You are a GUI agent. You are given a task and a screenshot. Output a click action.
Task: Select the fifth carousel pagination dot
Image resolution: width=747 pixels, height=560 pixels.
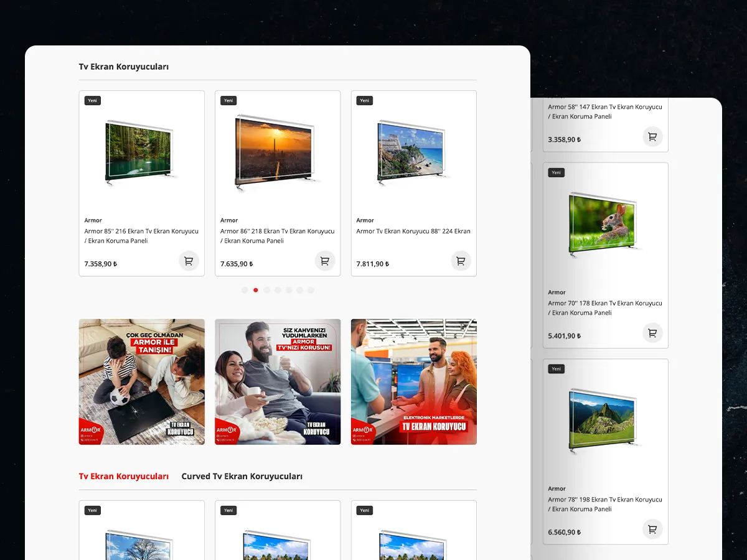pyautogui.click(x=289, y=290)
